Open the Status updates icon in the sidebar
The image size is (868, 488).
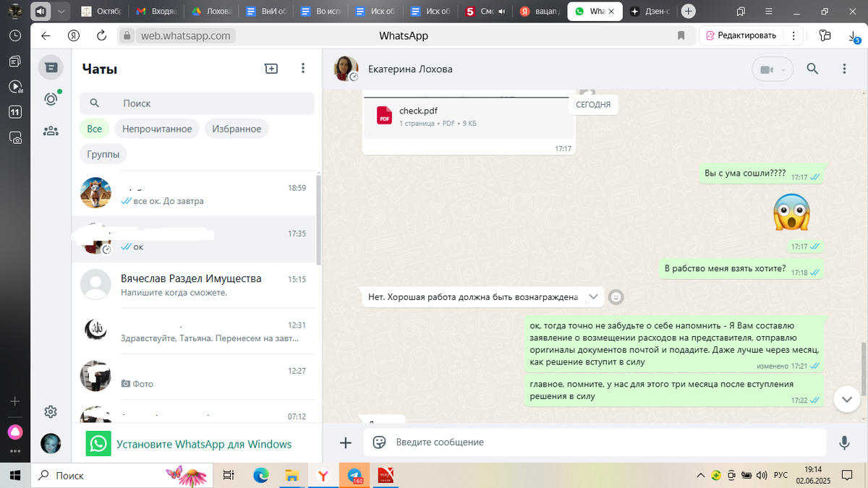pos(51,99)
